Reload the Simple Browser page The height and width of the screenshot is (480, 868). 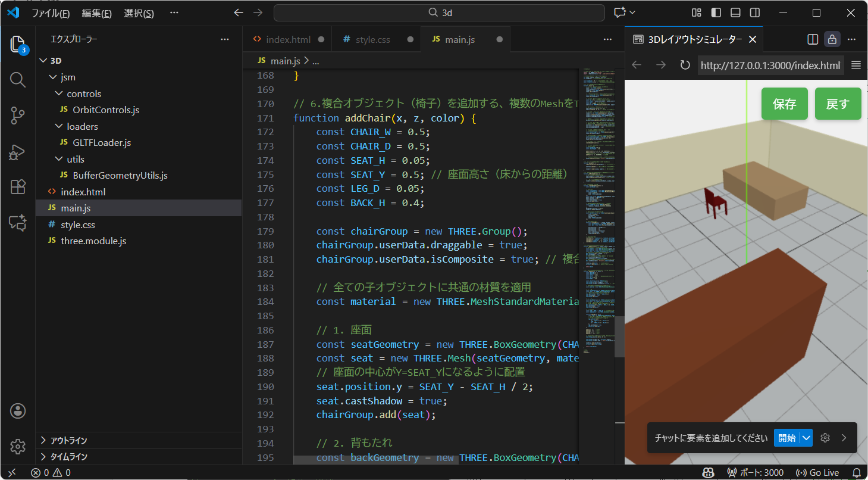[x=684, y=66]
